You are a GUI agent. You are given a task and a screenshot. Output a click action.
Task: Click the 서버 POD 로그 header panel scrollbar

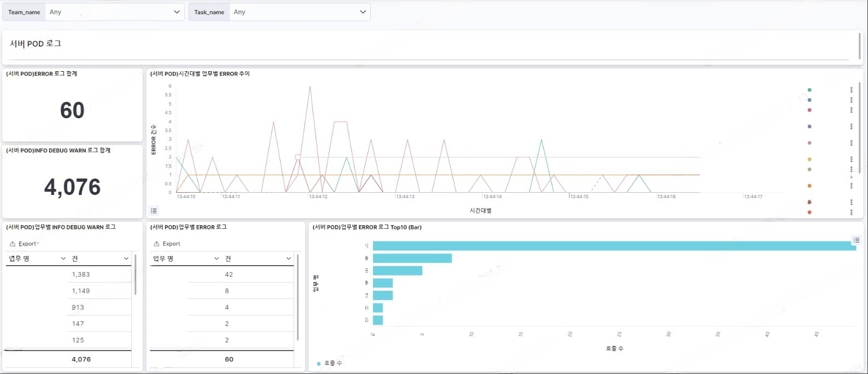860,45
